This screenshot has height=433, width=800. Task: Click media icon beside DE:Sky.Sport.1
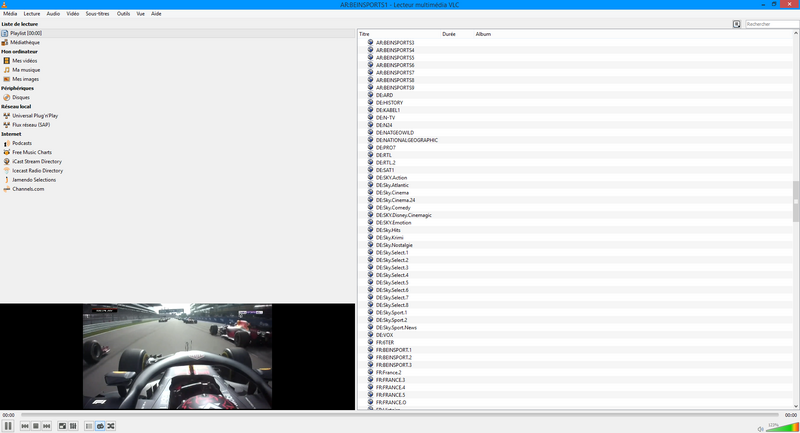pyautogui.click(x=370, y=312)
